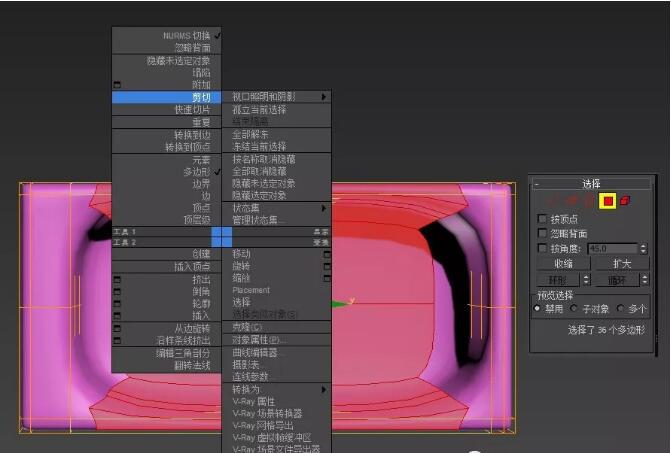Viewport: 671px width, 453px height.
Task: Enable the 按顶点 checkbox
Action: coord(542,219)
